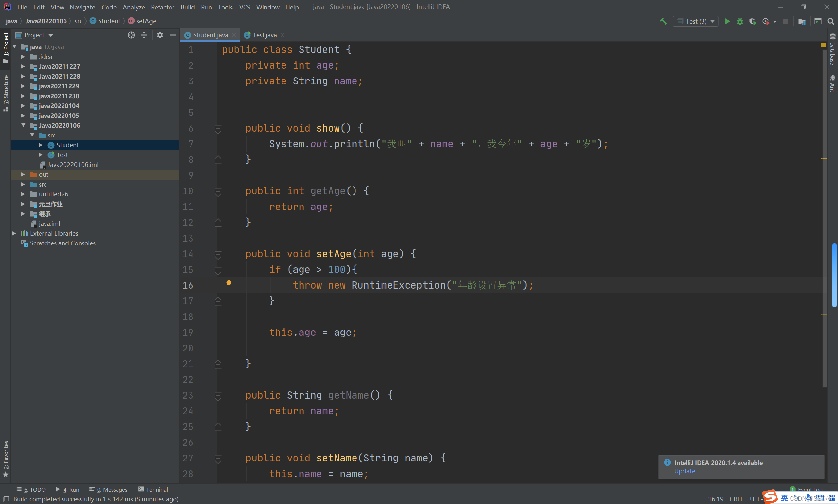
Task: Click the Locate/Scroll from Source icon
Action: [131, 35]
